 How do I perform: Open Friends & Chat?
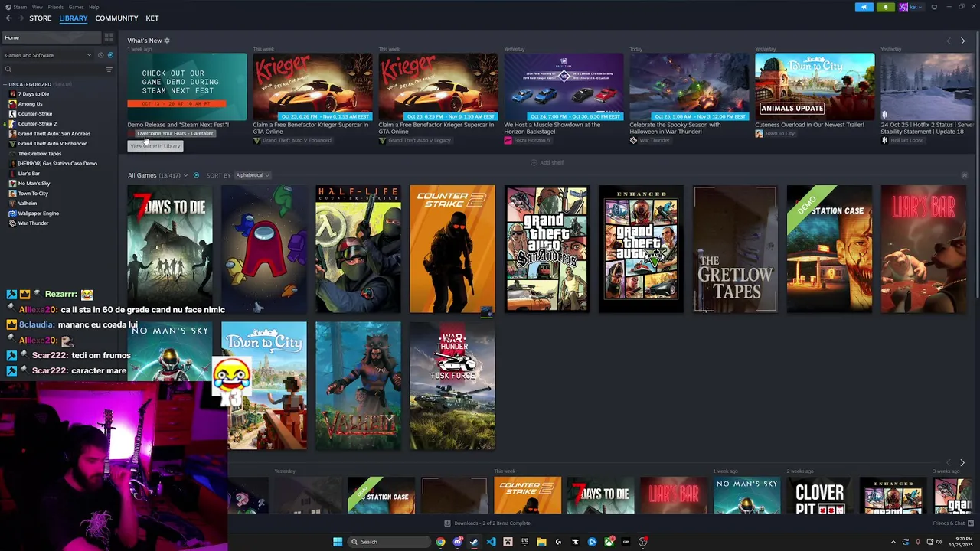tap(952, 523)
